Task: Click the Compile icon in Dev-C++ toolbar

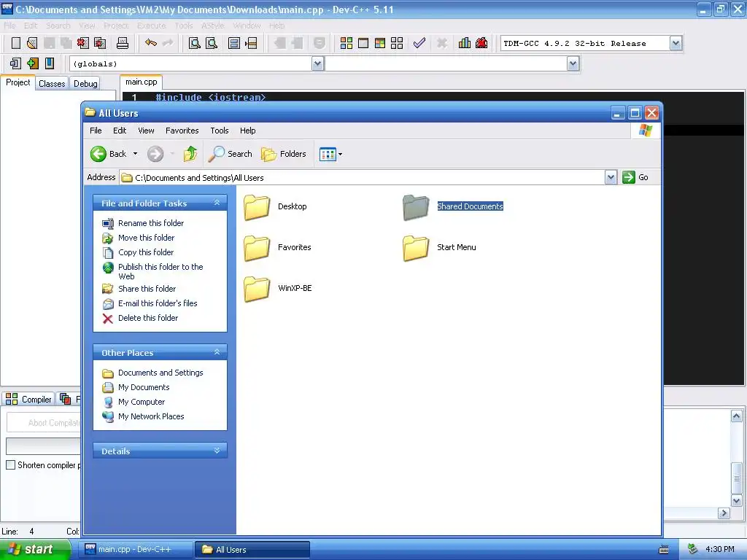Action: click(347, 43)
